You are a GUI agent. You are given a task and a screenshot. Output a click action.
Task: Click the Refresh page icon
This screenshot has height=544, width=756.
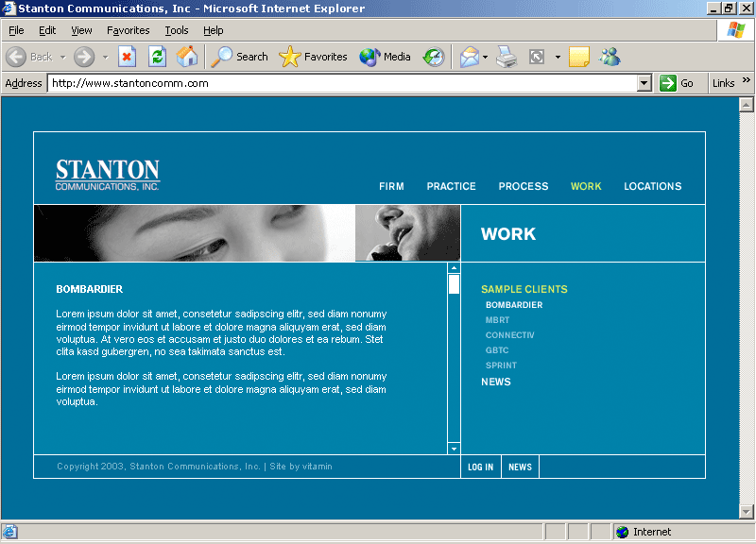click(x=157, y=57)
